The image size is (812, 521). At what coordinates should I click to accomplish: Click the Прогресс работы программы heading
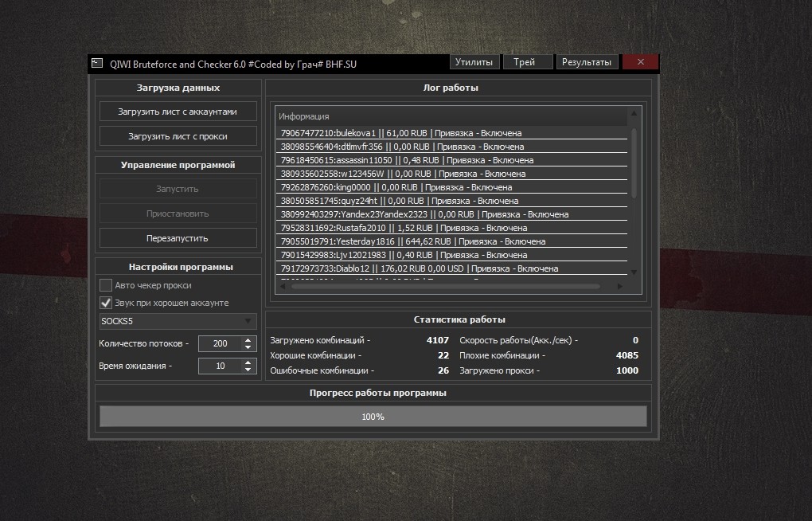(x=378, y=393)
